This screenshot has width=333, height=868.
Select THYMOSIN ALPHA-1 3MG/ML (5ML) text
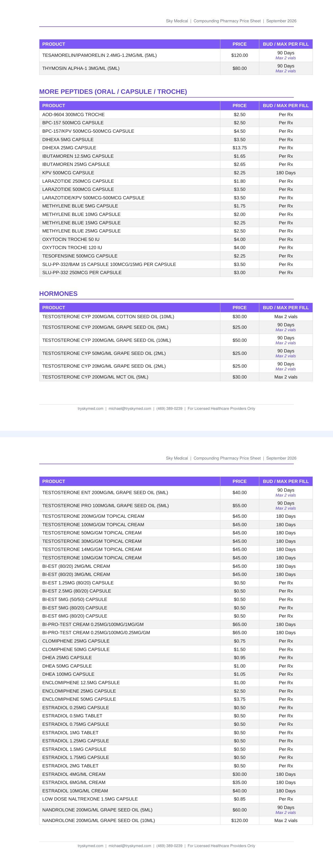tap(81, 69)
